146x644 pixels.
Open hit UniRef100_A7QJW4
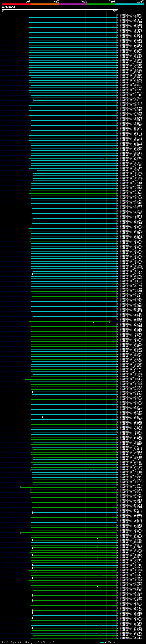[x=131, y=22]
